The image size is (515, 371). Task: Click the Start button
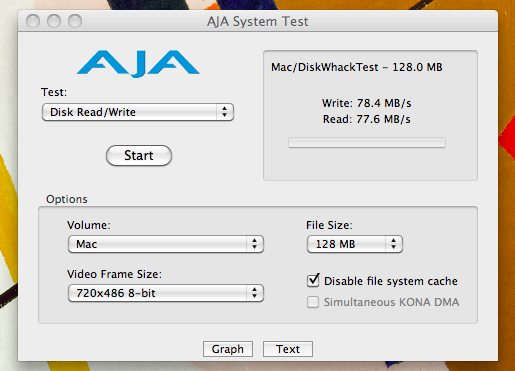139,155
